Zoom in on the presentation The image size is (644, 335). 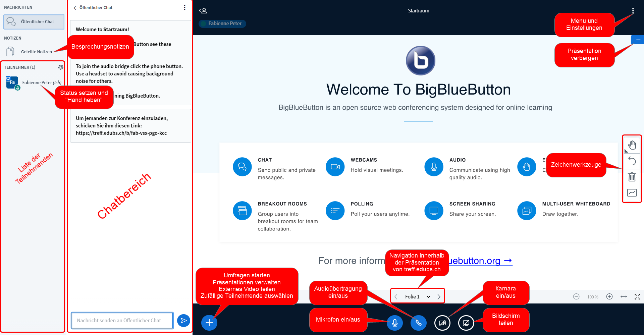point(609,297)
